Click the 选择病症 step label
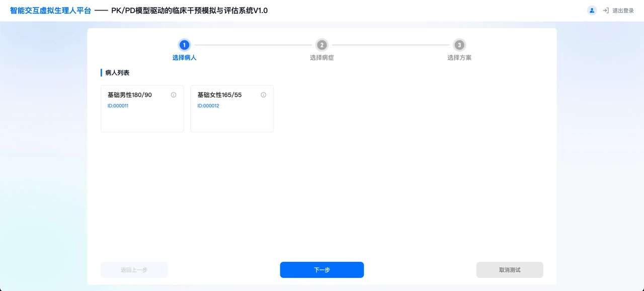The height and width of the screenshot is (291, 644). pyautogui.click(x=322, y=58)
